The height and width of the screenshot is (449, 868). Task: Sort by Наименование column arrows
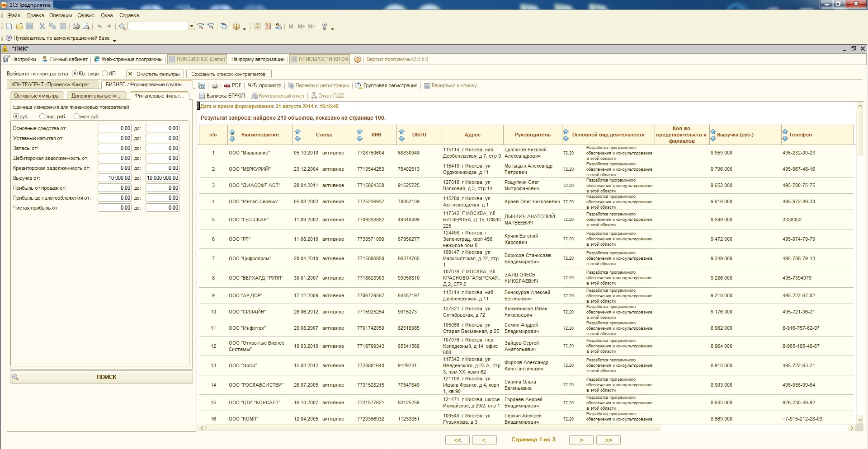[232, 135]
